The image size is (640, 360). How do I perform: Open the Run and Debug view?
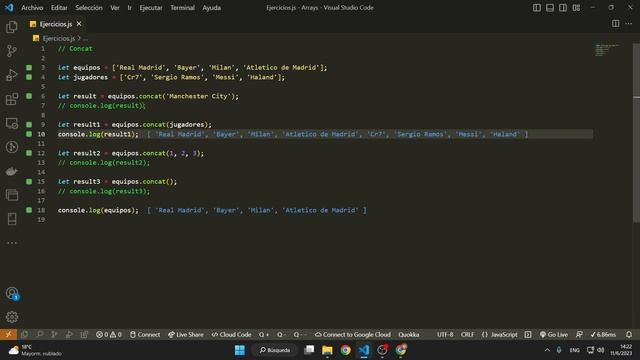coord(12,75)
